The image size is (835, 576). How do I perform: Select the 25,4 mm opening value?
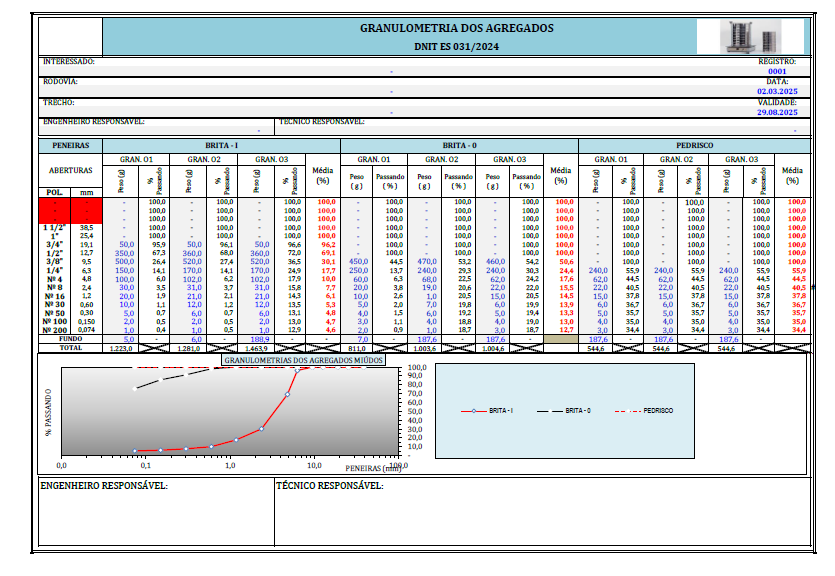pos(86,236)
